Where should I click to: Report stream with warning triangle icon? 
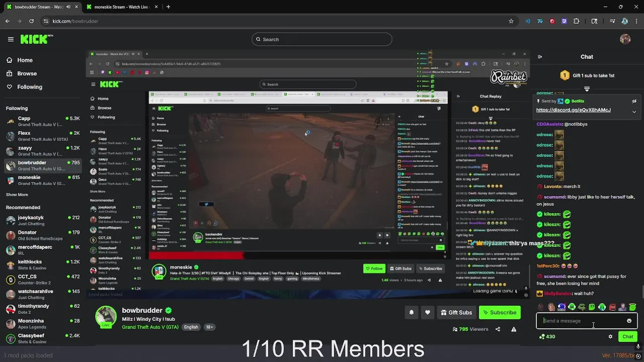[514, 329]
